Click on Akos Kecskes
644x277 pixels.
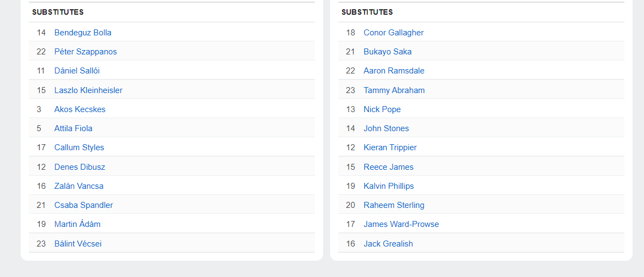pos(80,109)
